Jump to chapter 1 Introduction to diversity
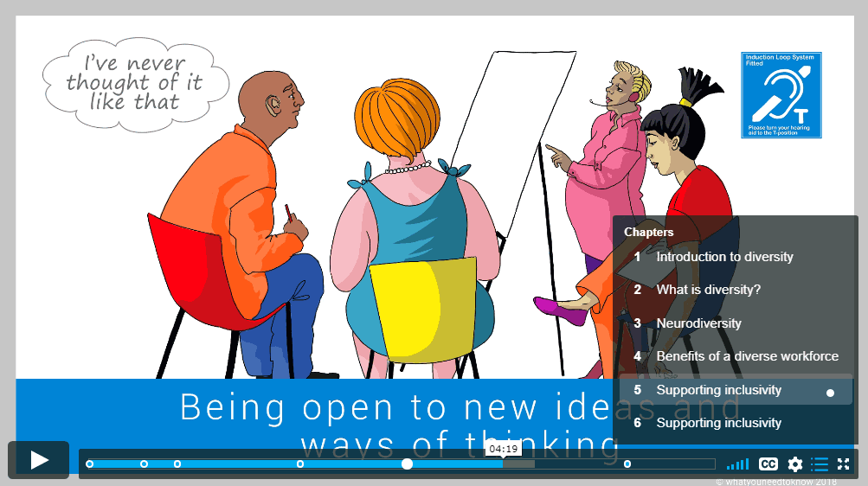Viewport: 868px width, 486px height. click(724, 257)
